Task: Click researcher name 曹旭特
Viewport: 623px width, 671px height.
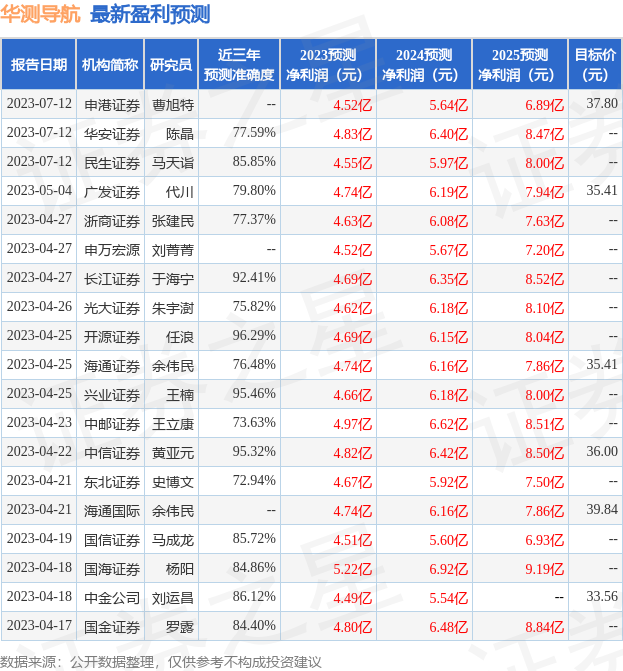Action: click(x=173, y=105)
